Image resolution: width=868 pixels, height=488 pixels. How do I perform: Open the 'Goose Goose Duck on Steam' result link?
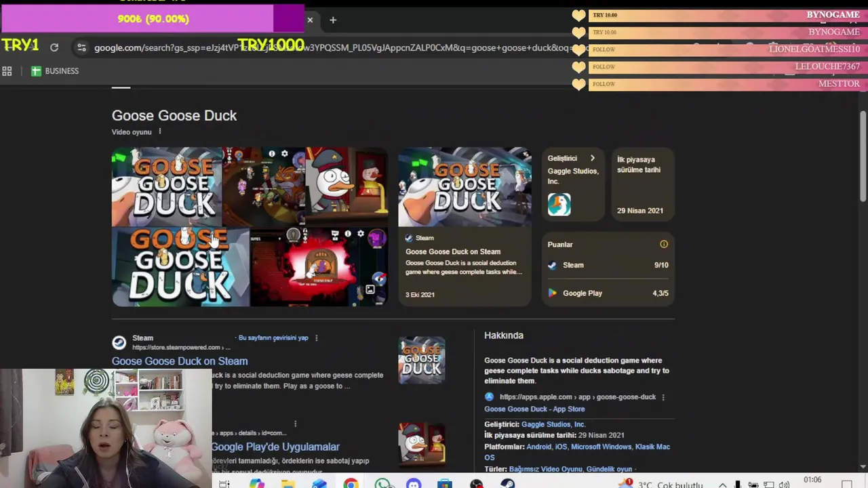(x=180, y=361)
